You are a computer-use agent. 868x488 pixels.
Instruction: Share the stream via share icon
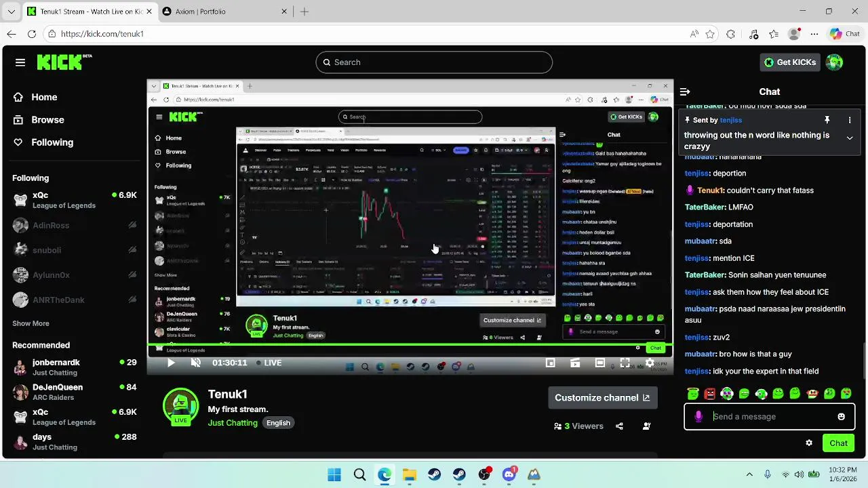tap(619, 426)
